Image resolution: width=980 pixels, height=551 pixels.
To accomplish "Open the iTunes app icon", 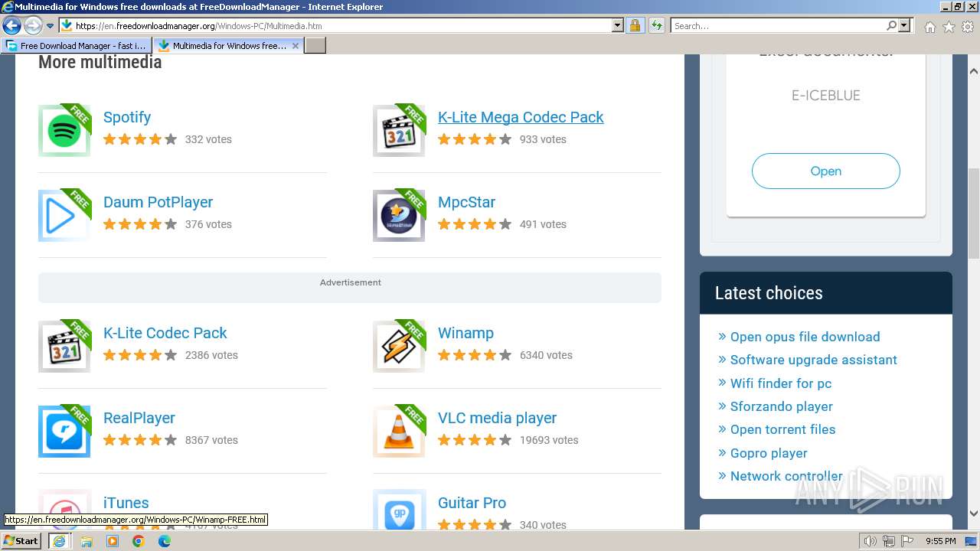I will (64, 510).
